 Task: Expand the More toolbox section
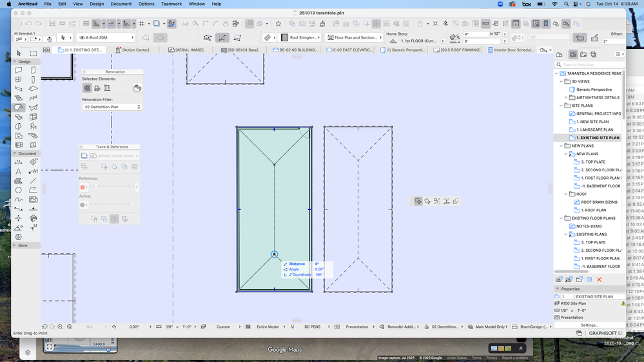pos(15,245)
